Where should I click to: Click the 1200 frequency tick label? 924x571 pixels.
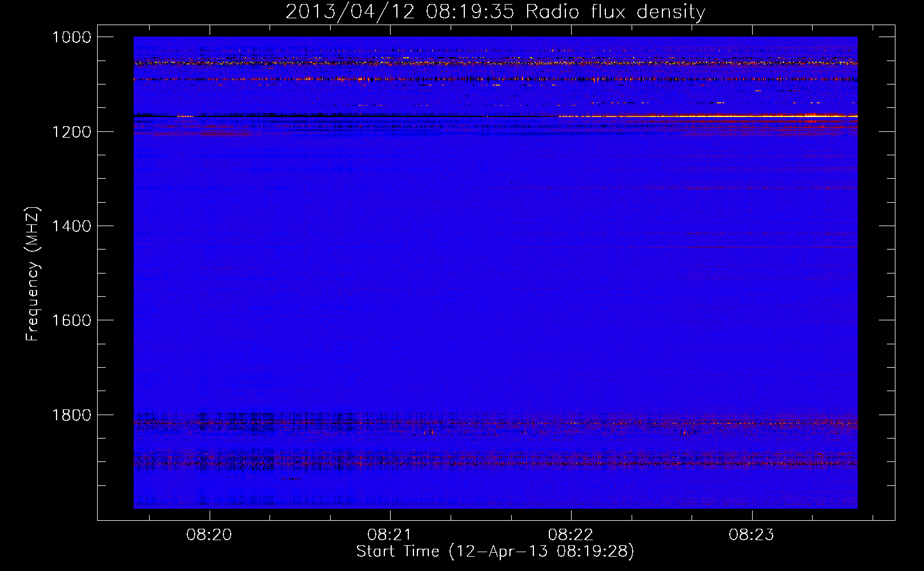(71, 132)
